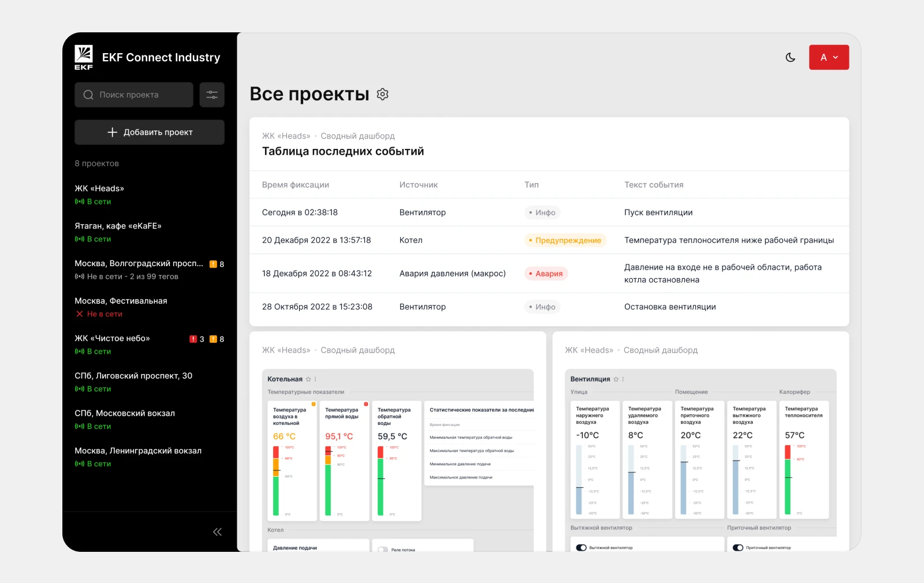Click ЖК «Heads» breadcrumb above Котельная card
924x583 pixels.
[x=286, y=350]
